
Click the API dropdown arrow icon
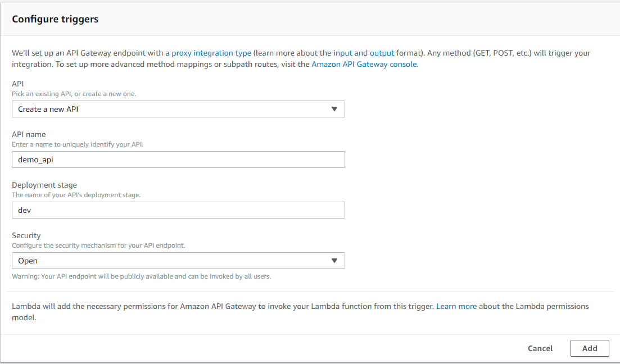(x=335, y=109)
